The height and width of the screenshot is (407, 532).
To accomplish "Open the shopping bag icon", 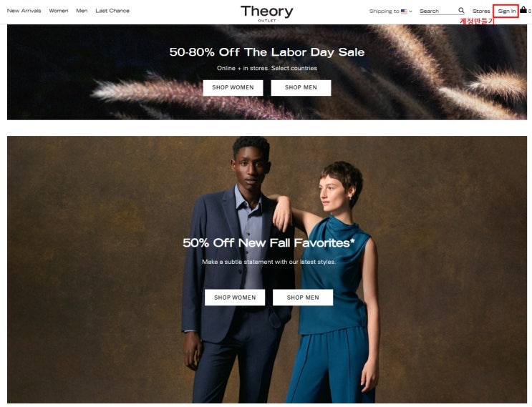I will point(523,10).
